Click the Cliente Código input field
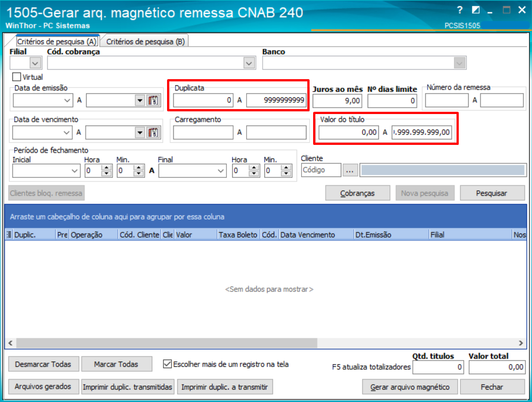Image resolution: width=532 pixels, height=402 pixels. click(x=321, y=170)
